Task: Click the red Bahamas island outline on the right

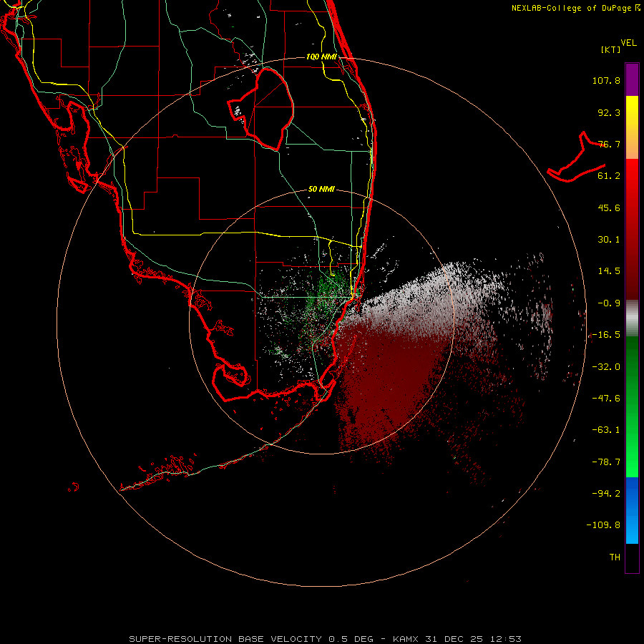Action: [x=577, y=157]
